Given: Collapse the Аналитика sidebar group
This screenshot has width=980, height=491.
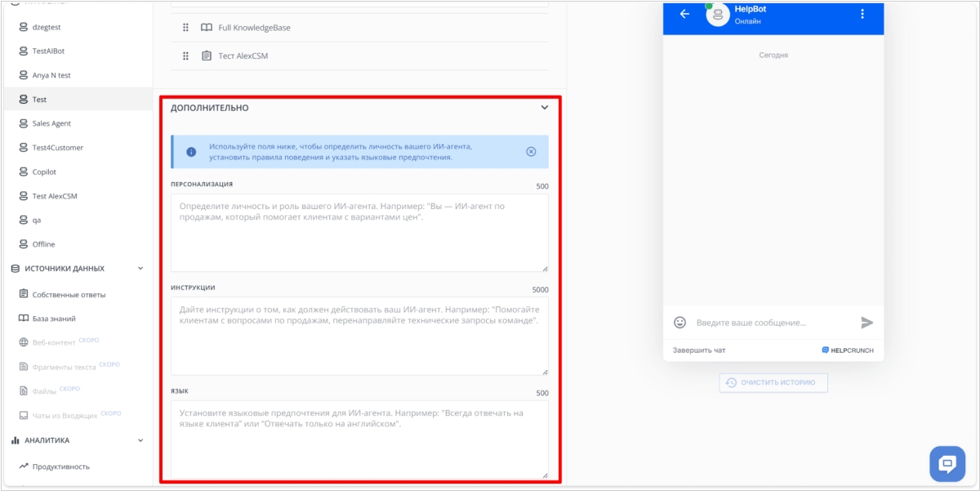Looking at the screenshot, I should pyautogui.click(x=140, y=441).
